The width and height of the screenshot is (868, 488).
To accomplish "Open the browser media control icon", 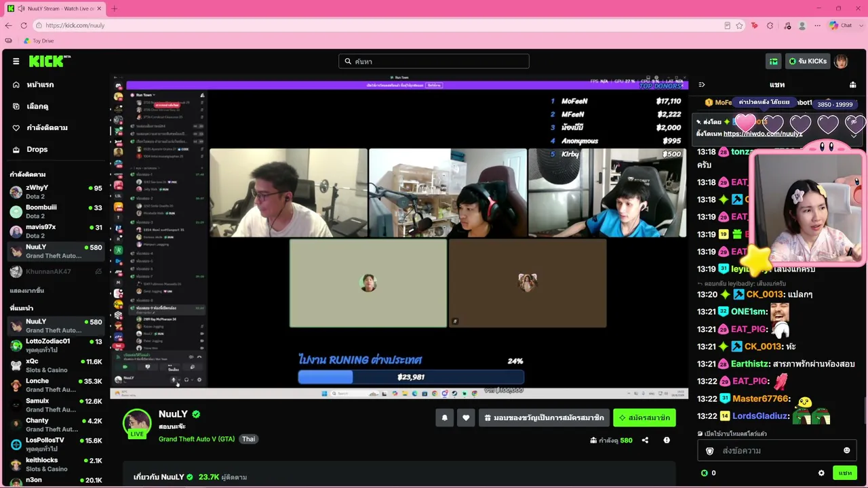I will [787, 26].
